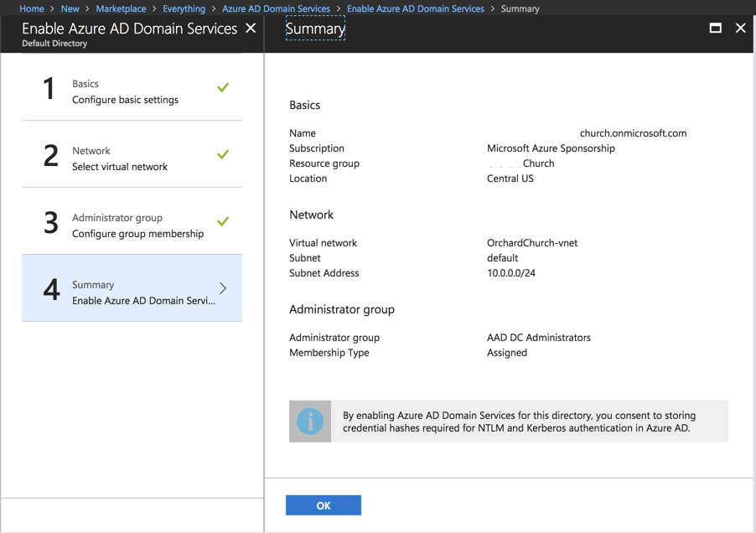Screen dimensions: 756x533
Task: Click the green checkmark beside Basics
Action: point(223,88)
